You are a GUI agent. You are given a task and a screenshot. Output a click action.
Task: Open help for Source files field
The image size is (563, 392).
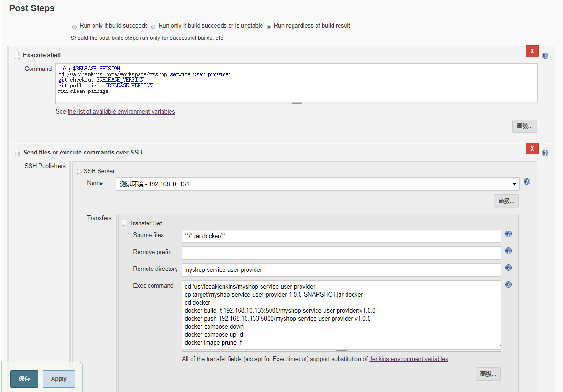coord(508,234)
